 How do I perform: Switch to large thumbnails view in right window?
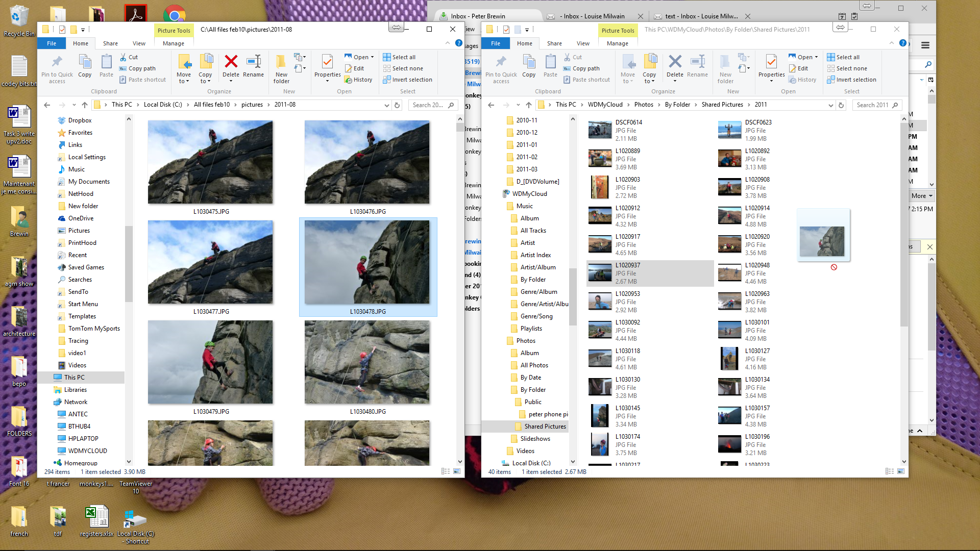coord(901,471)
